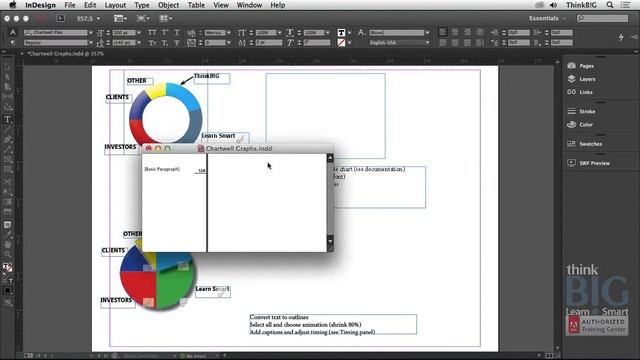The width and height of the screenshot is (640, 360).
Task: Open the SWF Preview panel
Action: (x=589, y=163)
